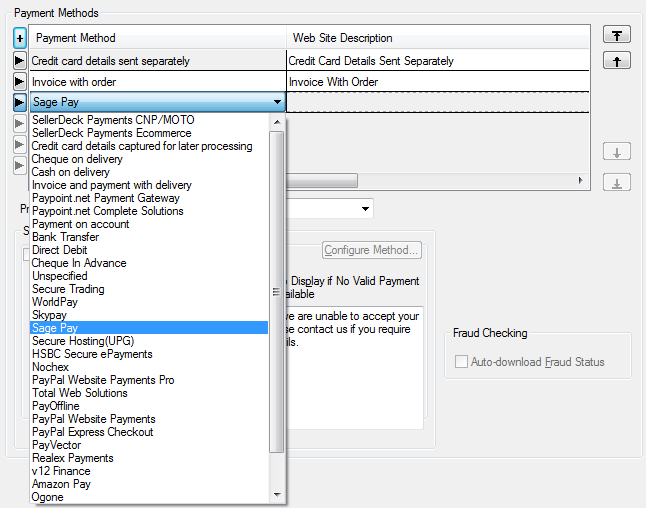Choose PayPal Express Checkout from the list
This screenshot has width=646, height=508.
(93, 432)
